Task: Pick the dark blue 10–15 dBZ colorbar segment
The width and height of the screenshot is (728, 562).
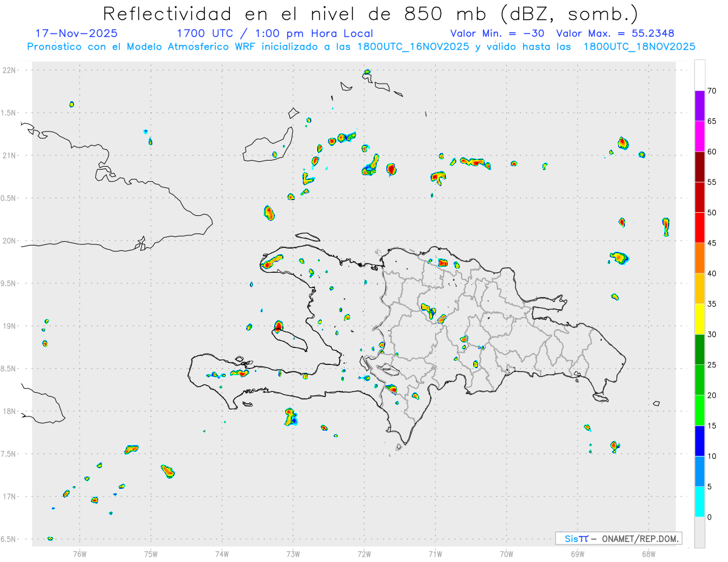Action: (699, 441)
